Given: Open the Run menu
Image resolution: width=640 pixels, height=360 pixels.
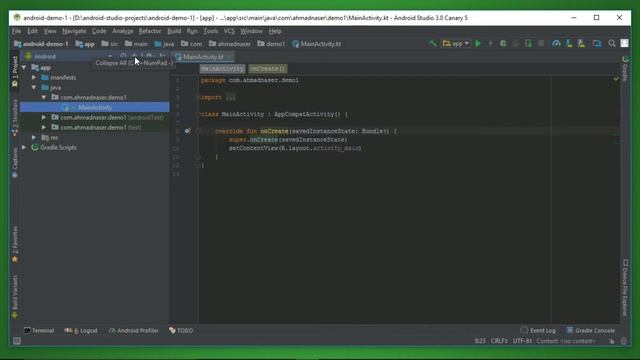Looking at the screenshot, I should click(x=192, y=31).
